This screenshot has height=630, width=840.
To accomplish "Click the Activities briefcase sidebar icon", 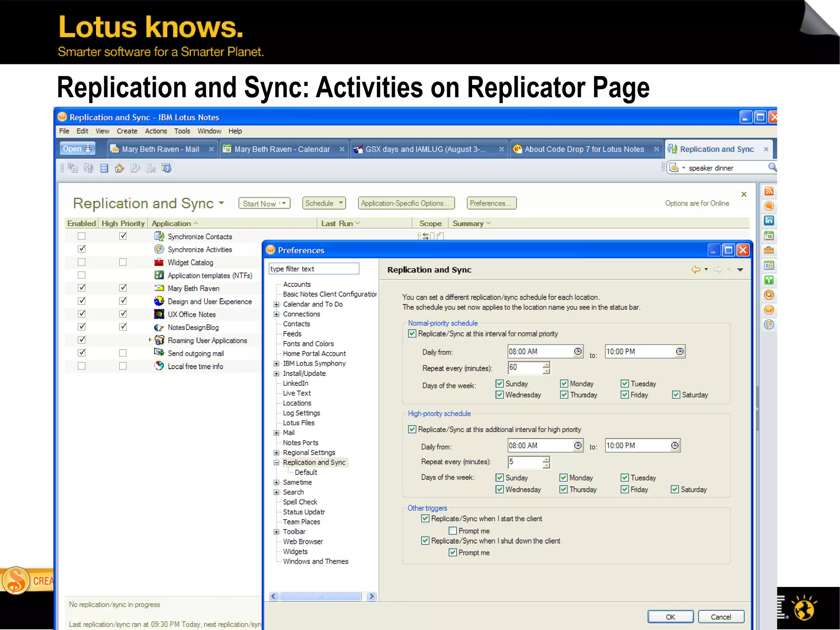I will pyautogui.click(x=769, y=250).
